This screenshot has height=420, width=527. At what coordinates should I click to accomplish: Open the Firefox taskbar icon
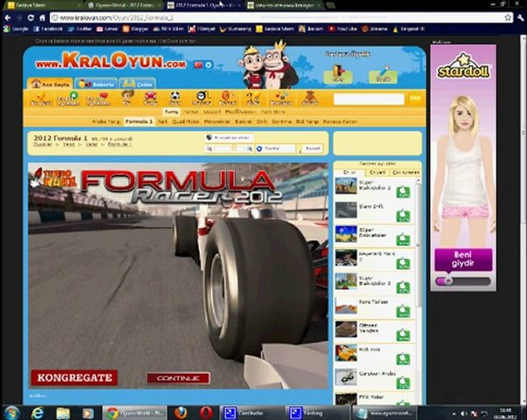pyautogui.click(x=180, y=412)
